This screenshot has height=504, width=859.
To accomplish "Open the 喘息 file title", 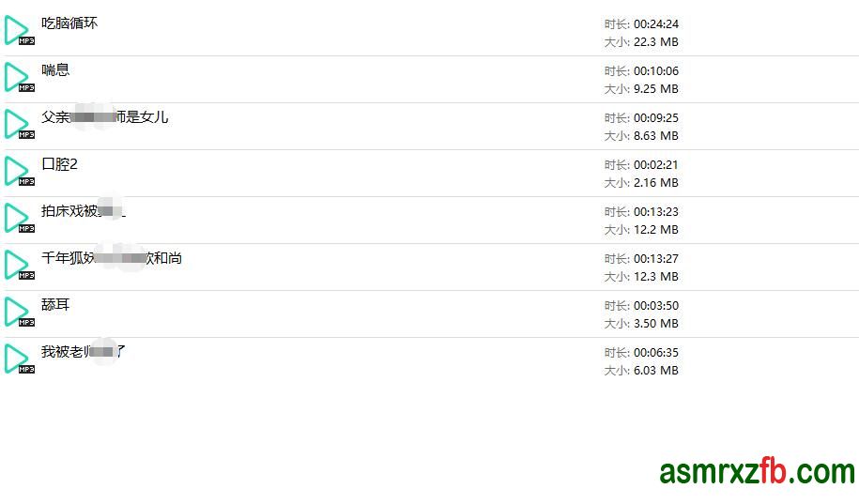I will click(55, 70).
